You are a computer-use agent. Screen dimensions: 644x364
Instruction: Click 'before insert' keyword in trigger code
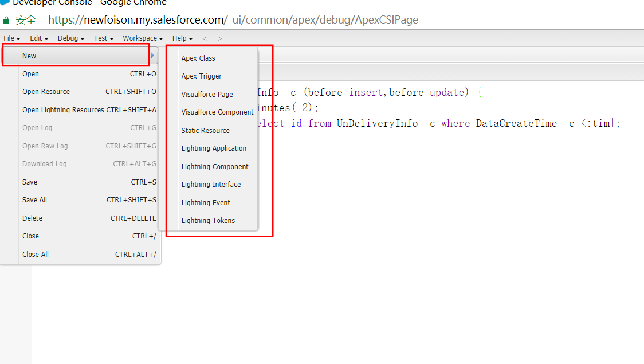coord(345,92)
